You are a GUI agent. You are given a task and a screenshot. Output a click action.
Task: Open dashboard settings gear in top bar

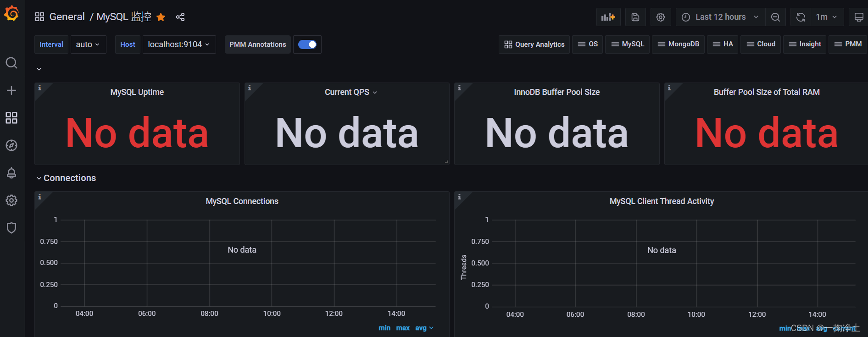(x=661, y=17)
